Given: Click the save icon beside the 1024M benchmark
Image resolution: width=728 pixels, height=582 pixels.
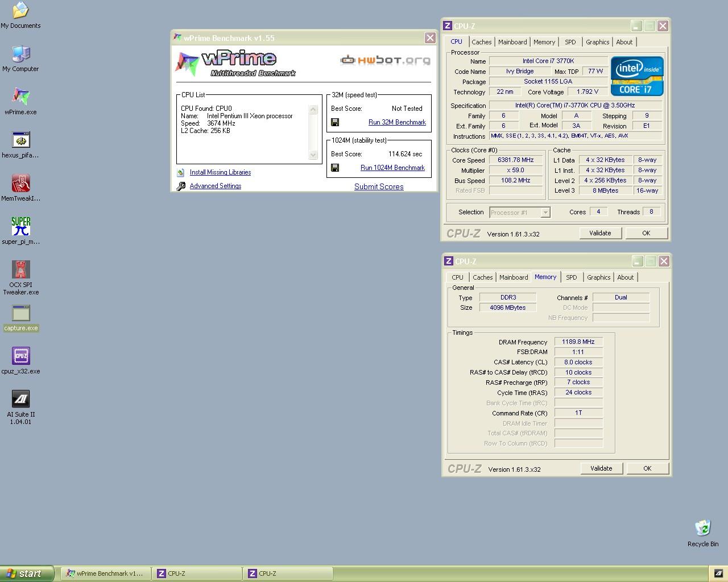Looking at the screenshot, I should pos(335,168).
